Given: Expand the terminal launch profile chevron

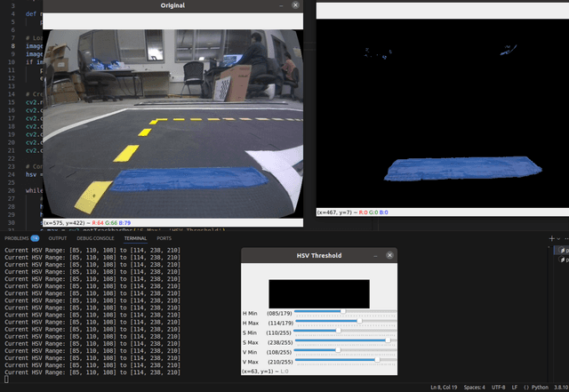Looking at the screenshot, I should (561, 238).
